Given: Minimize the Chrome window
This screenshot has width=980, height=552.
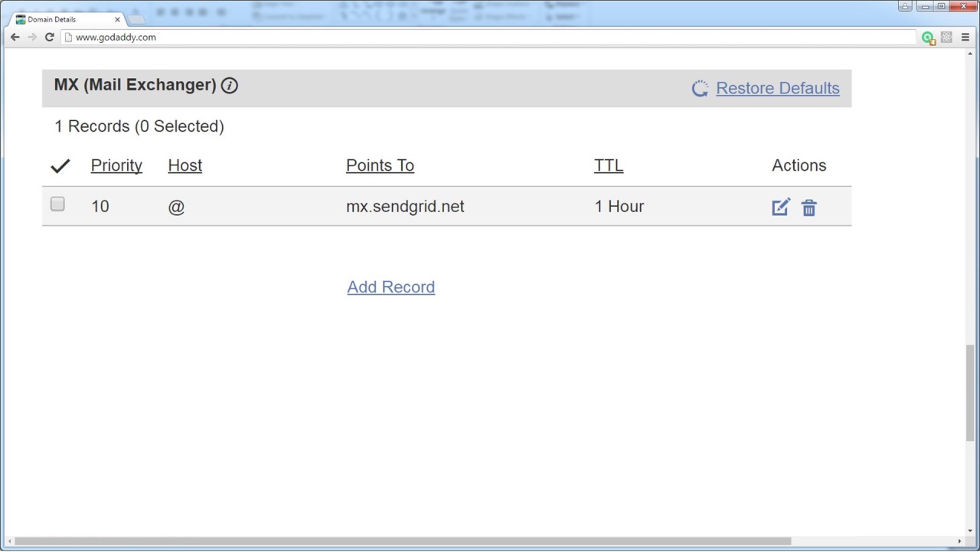Looking at the screenshot, I should coord(924,6).
